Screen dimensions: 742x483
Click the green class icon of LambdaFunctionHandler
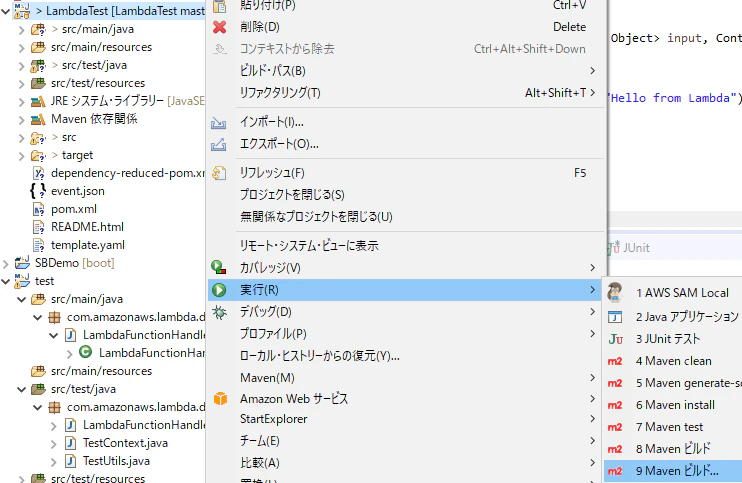click(85, 352)
